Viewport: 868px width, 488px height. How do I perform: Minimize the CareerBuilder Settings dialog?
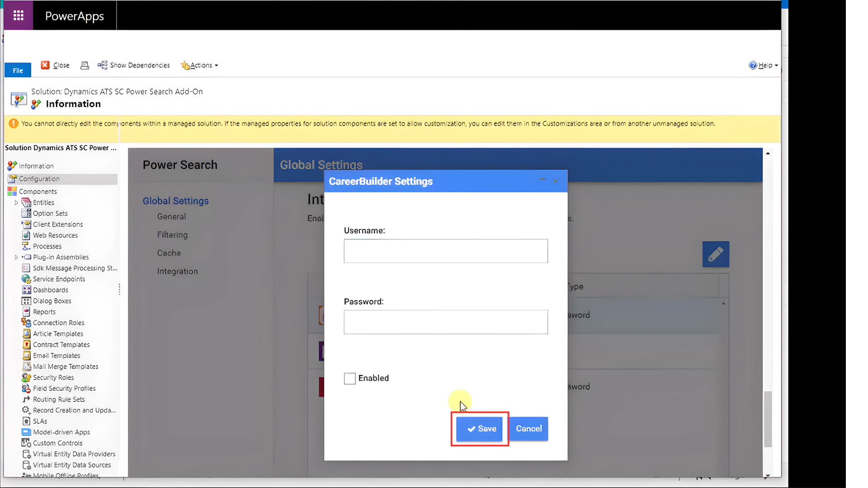(542, 180)
